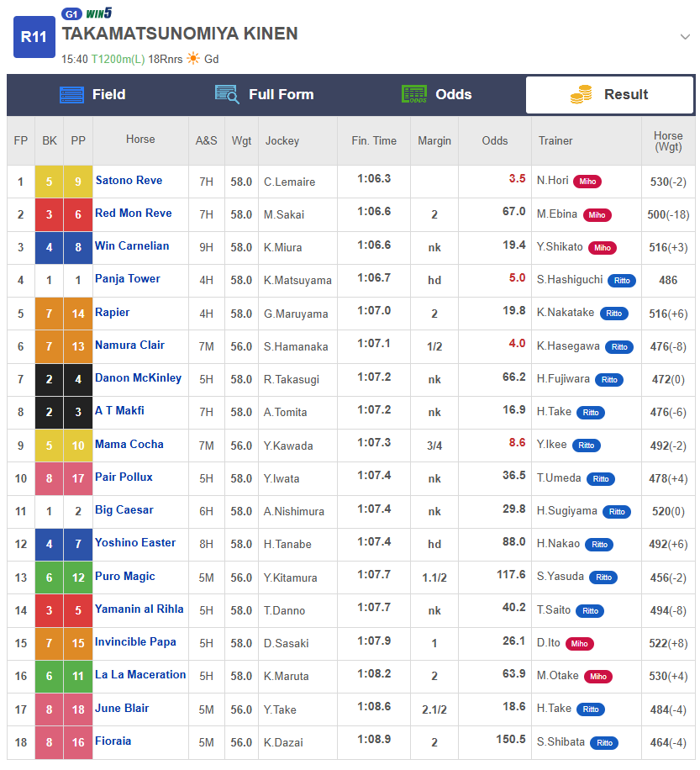Open horse Win Carnelian
This screenshot has height=770, width=700.
point(132,246)
